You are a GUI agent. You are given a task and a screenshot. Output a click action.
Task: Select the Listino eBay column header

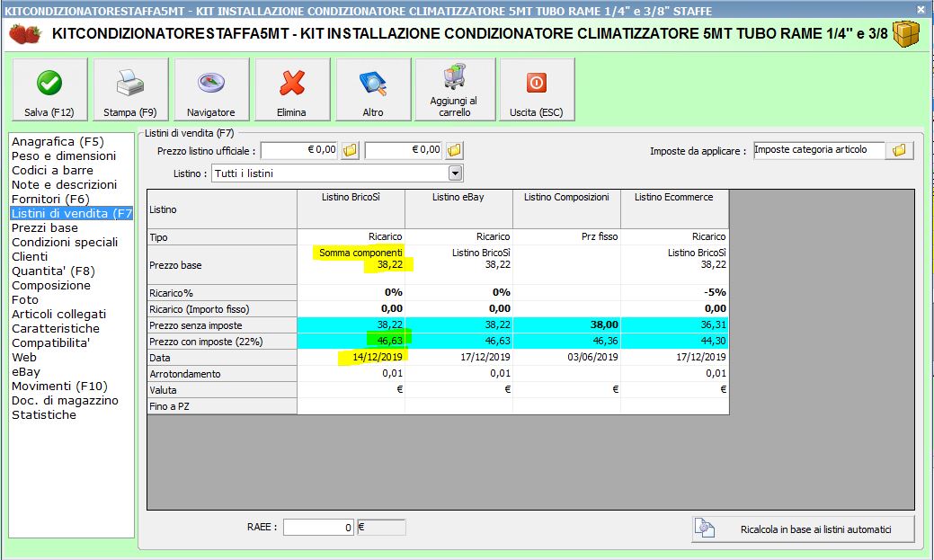458,209
